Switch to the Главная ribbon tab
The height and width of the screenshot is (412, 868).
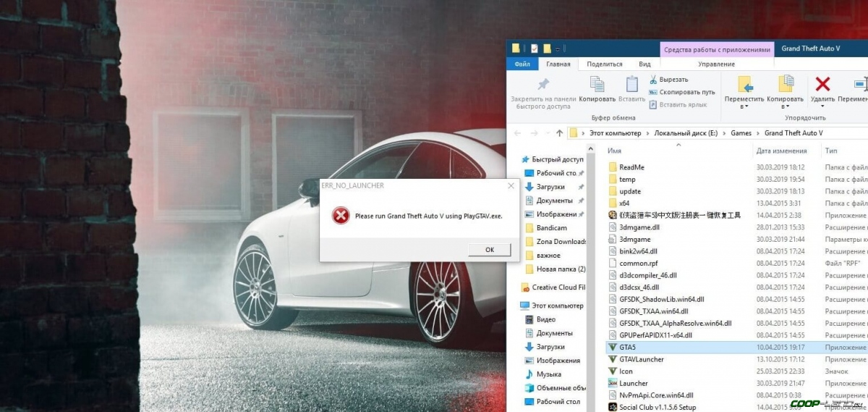point(558,64)
